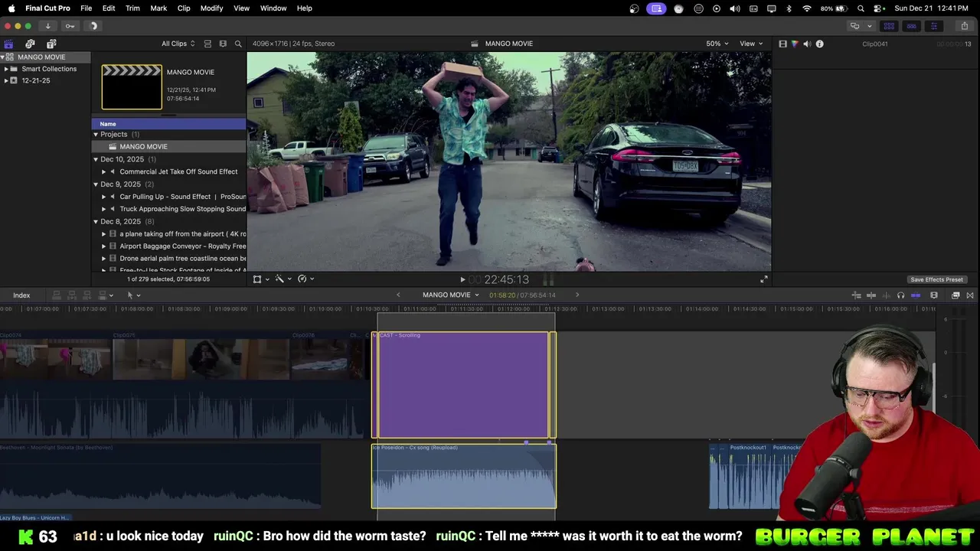Show the Effects browser
Image resolution: width=980 pixels, height=551 pixels.
[955, 295]
